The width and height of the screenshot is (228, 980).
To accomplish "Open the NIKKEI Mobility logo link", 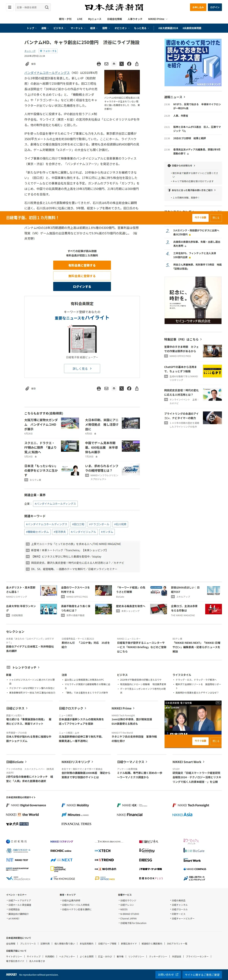I will pos(75,805).
